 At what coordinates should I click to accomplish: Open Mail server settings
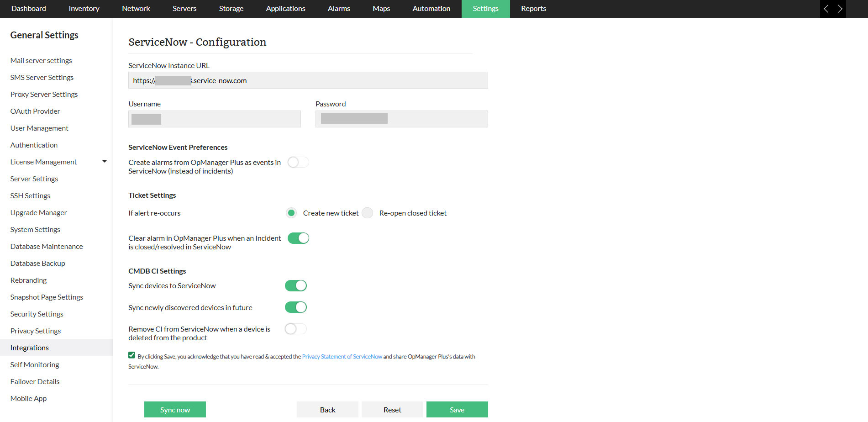[41, 60]
